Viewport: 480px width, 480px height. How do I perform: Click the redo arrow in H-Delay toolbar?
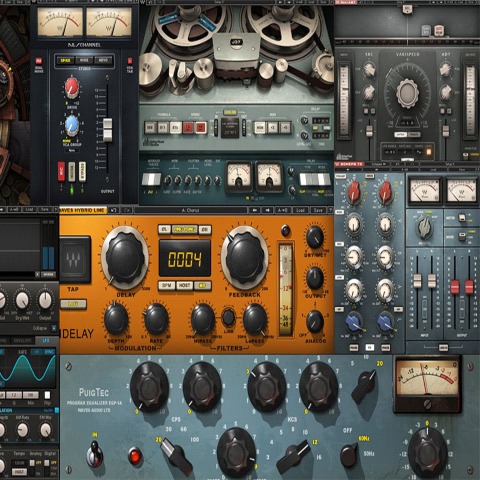tap(127, 210)
